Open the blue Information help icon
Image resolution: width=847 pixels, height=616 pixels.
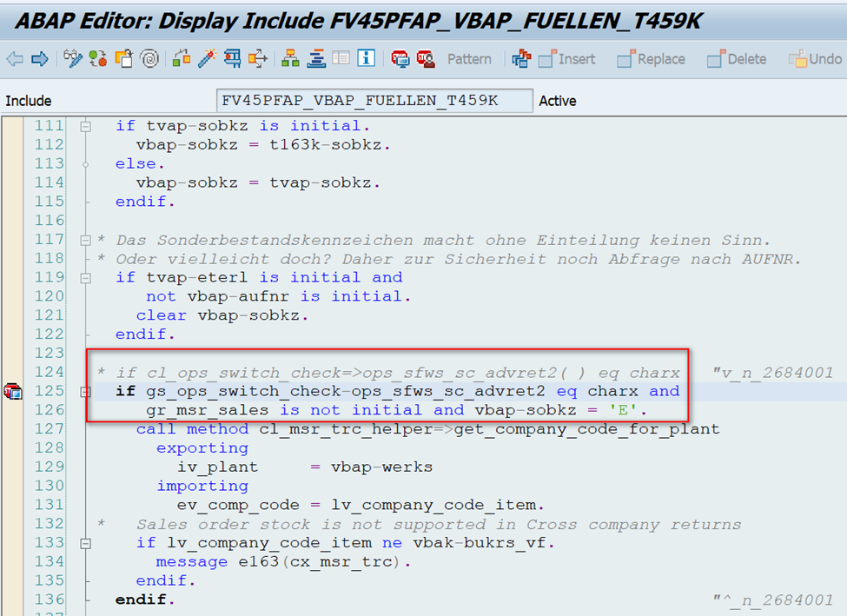tap(367, 58)
